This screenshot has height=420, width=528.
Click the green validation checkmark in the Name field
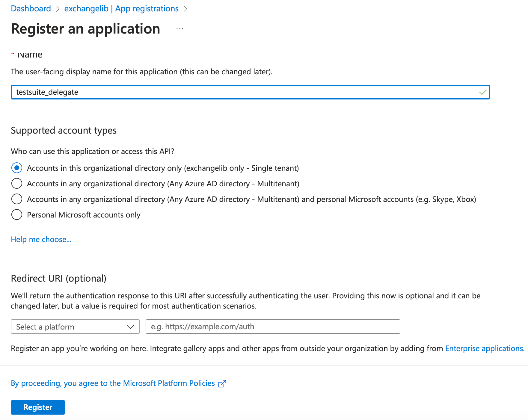[x=482, y=93]
